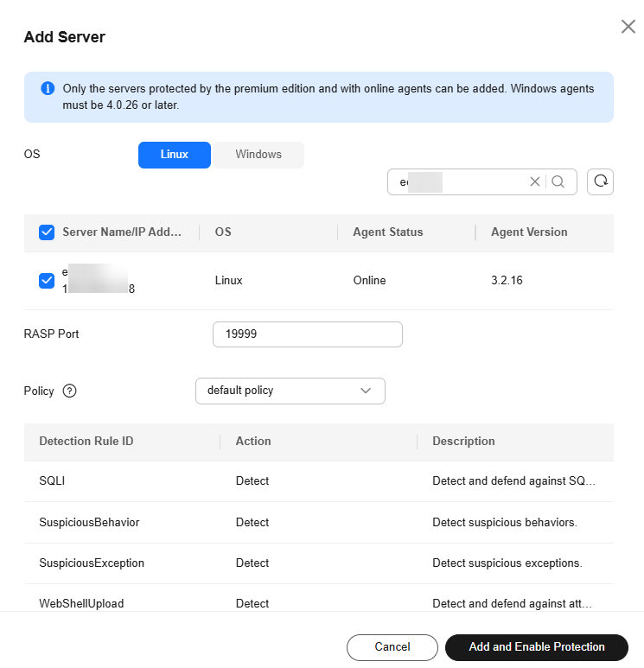Select the SuspiciousBehavior rule row
This screenshot has width=644, height=668.
(x=319, y=522)
